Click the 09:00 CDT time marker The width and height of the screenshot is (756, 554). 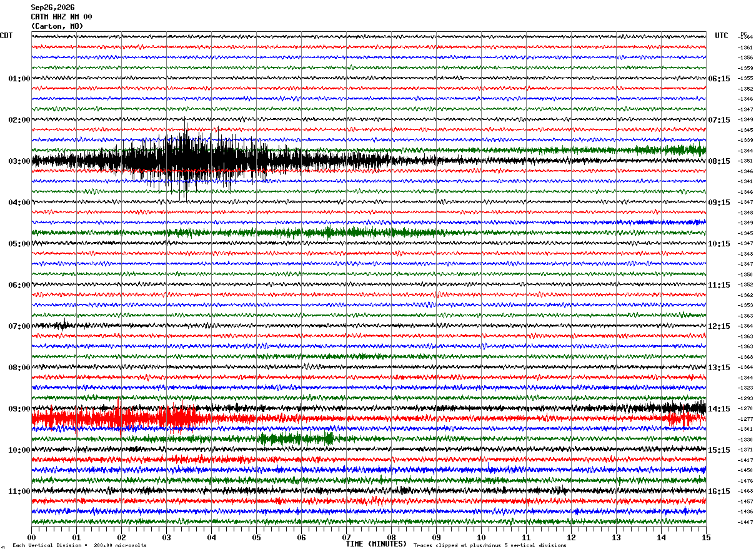19,409
